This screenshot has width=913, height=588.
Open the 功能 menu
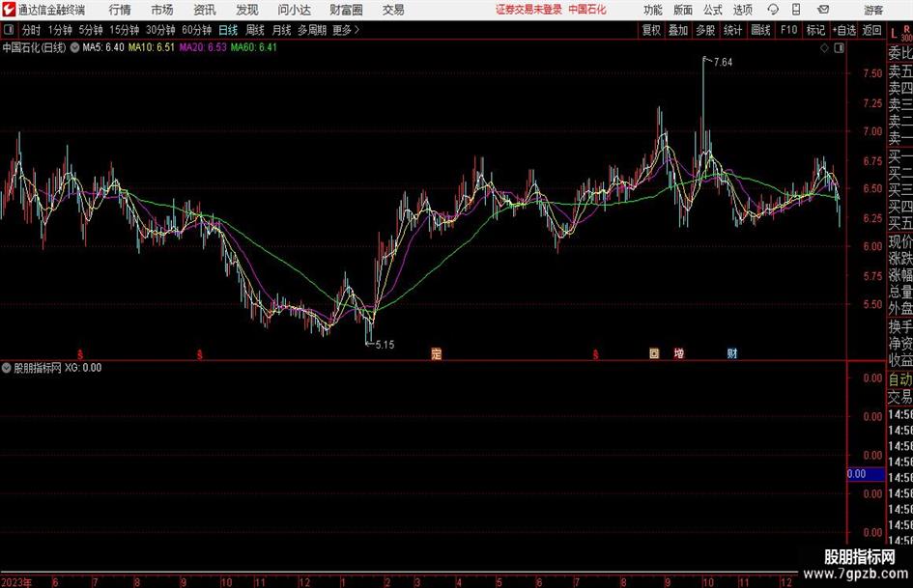[653, 10]
